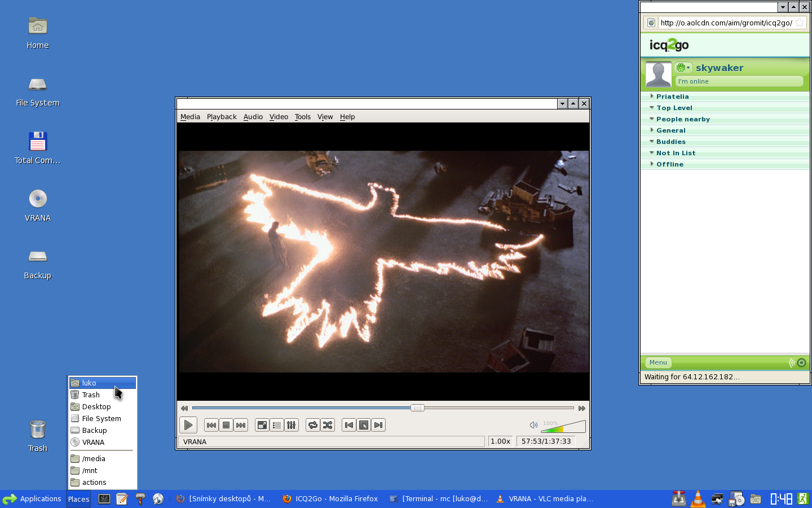Open Total Commander desktop icon
Image resolution: width=812 pixels, height=508 pixels.
click(38, 148)
